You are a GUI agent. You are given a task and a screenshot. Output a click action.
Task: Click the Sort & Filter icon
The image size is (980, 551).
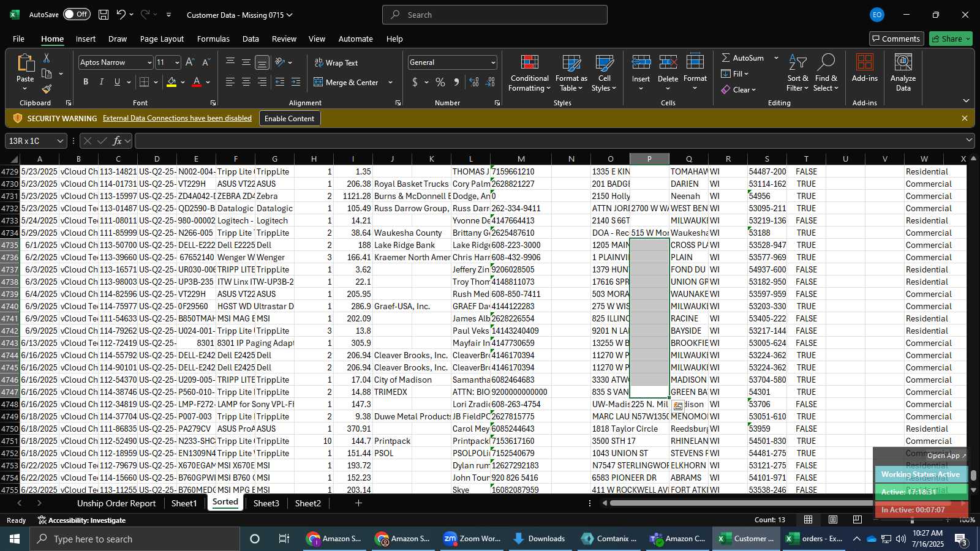point(797,62)
